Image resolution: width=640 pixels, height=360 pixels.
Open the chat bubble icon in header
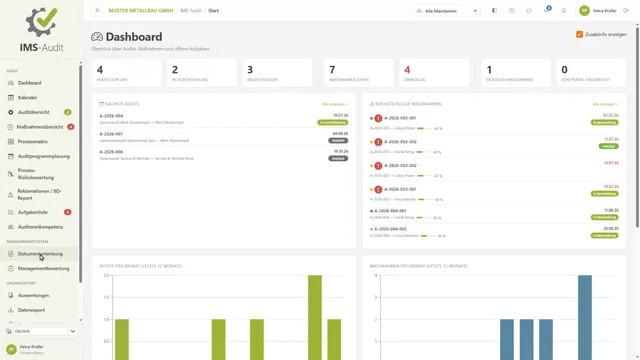tap(529, 11)
